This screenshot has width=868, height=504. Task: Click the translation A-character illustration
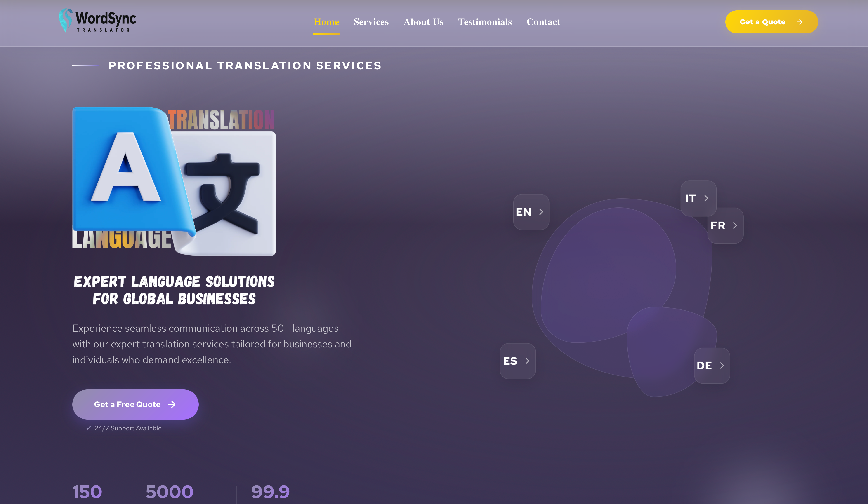(x=174, y=181)
